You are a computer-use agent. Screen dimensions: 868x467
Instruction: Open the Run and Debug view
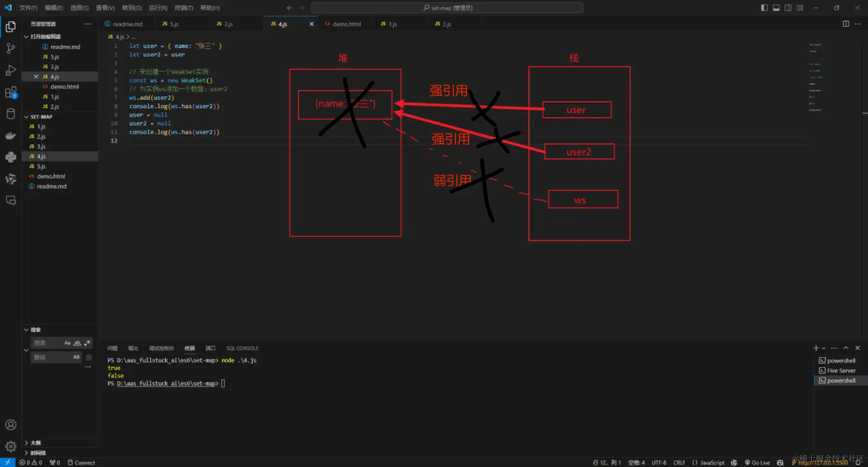point(11,70)
